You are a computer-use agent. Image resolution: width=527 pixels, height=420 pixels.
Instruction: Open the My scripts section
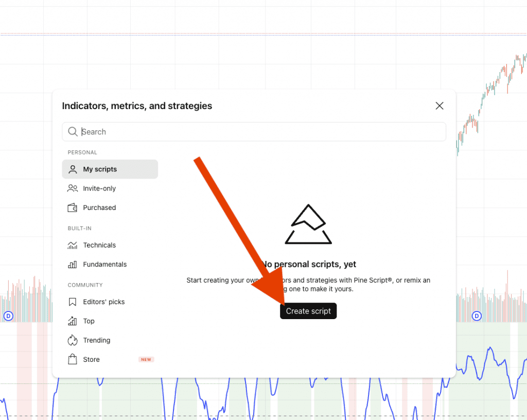(100, 169)
